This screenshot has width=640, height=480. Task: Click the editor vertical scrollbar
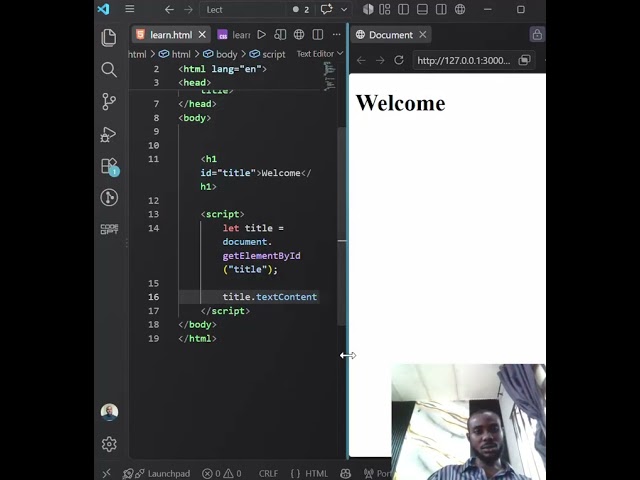pyautogui.click(x=342, y=226)
